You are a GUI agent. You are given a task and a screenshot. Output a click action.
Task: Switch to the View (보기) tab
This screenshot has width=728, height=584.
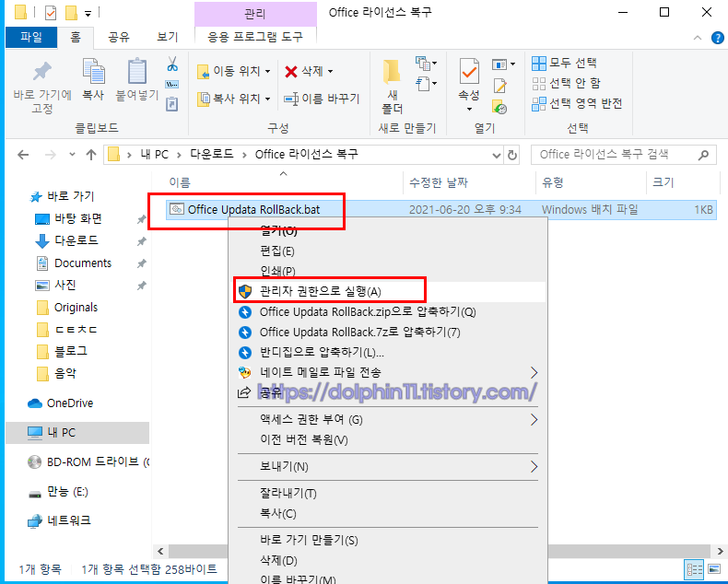click(168, 37)
